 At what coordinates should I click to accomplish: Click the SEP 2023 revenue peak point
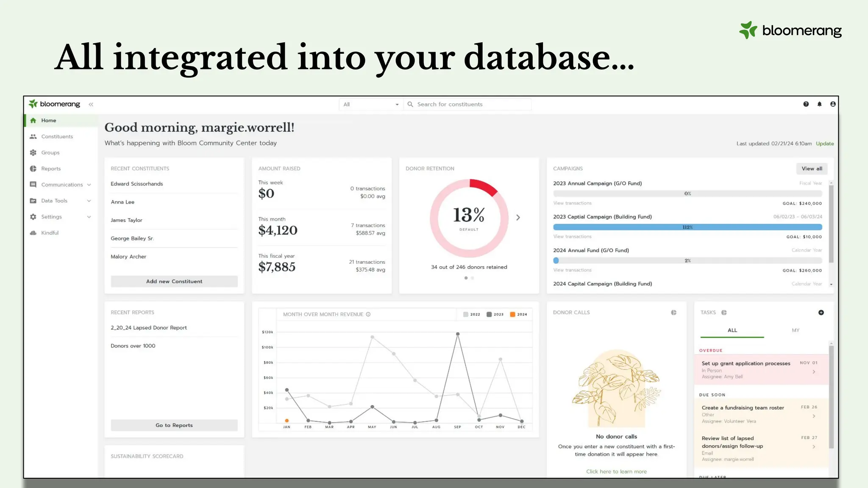458,334
